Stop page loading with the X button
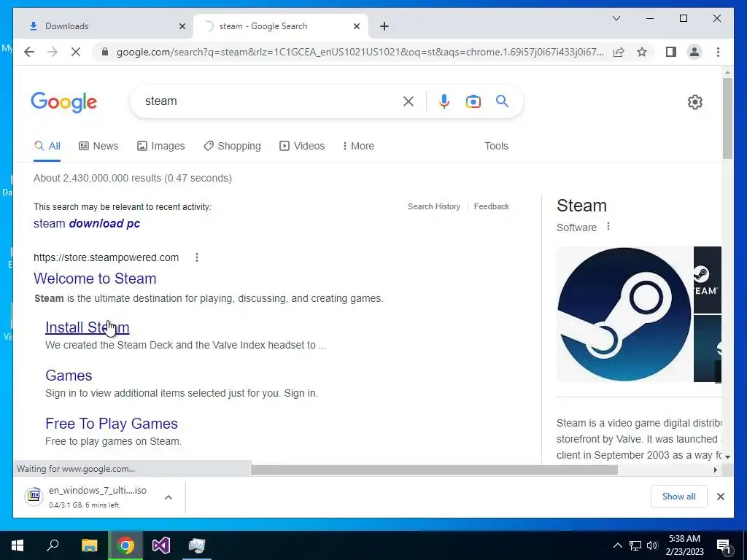Viewport: 747px width, 560px height. [x=76, y=52]
